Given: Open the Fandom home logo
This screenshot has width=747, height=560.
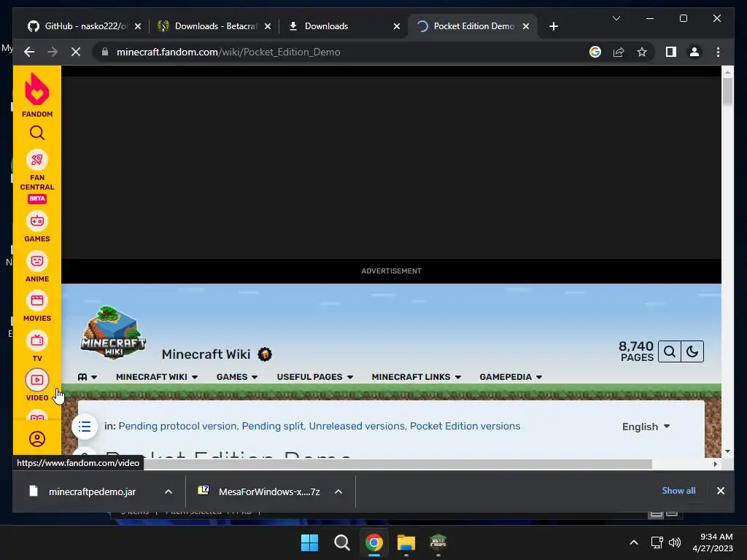Looking at the screenshot, I should pos(36,96).
